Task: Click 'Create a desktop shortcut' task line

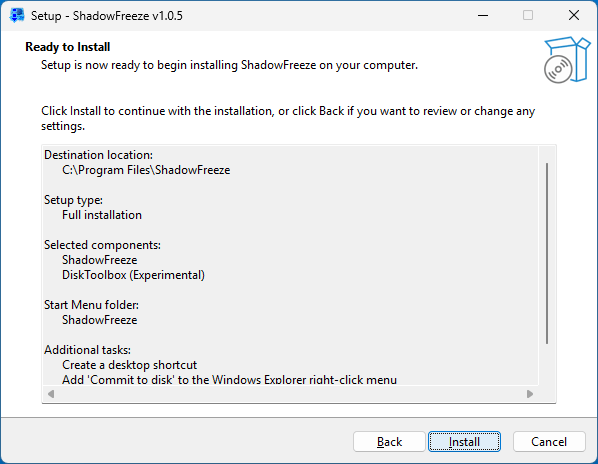Action: tap(130, 365)
